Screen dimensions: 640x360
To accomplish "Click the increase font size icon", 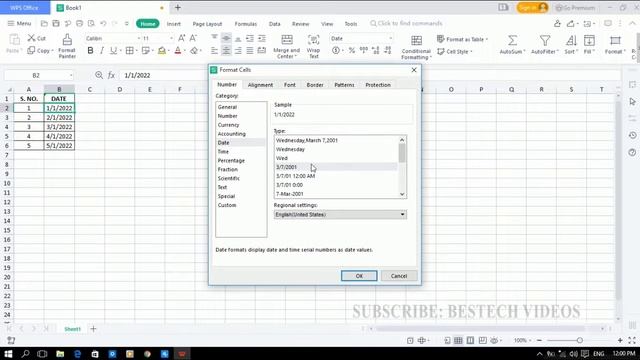I will pos(181,38).
